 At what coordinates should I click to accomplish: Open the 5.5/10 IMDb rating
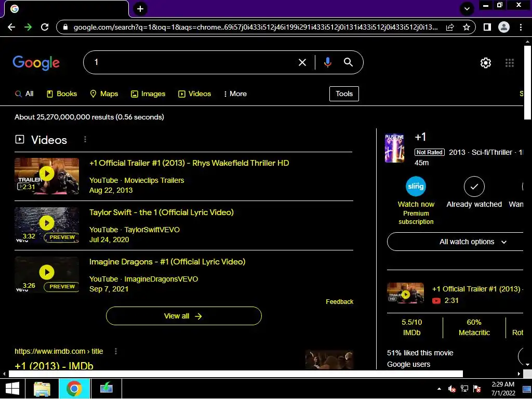point(411,327)
